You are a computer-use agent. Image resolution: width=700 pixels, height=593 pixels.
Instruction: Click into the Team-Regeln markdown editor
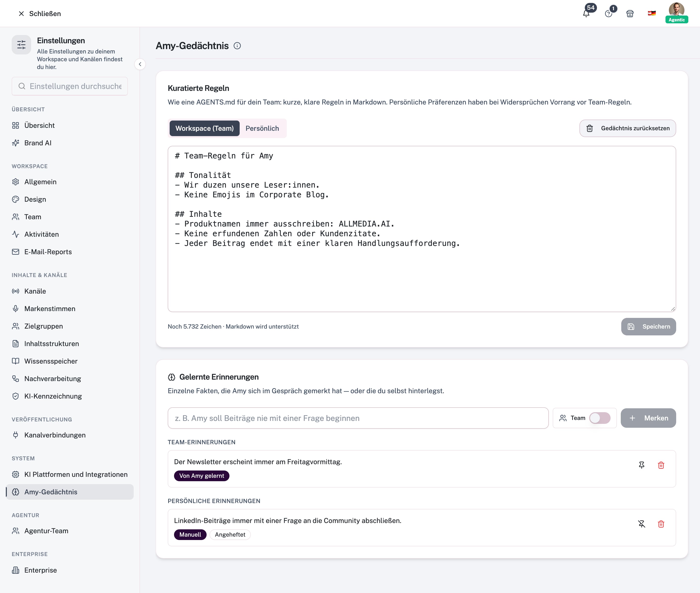422,229
